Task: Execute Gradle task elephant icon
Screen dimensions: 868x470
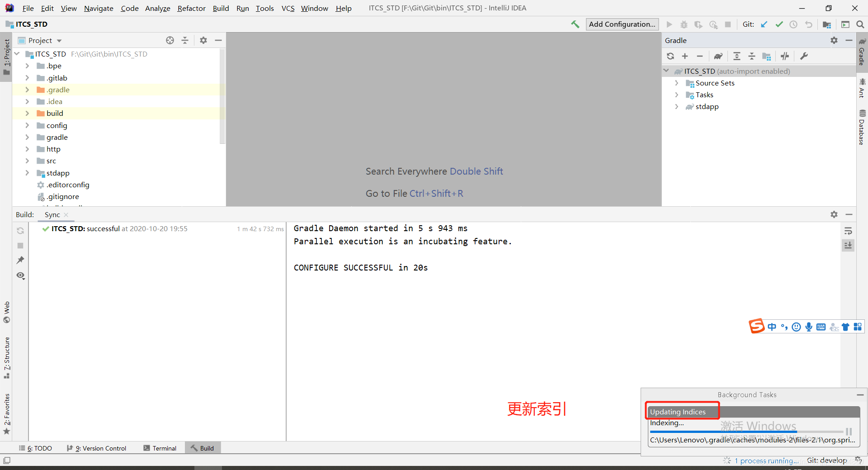Action: (x=718, y=56)
